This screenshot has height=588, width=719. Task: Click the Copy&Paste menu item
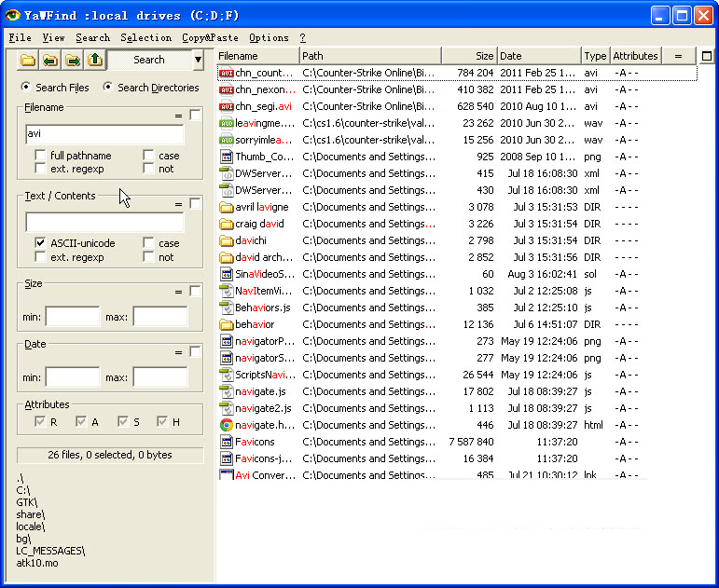[x=210, y=37]
